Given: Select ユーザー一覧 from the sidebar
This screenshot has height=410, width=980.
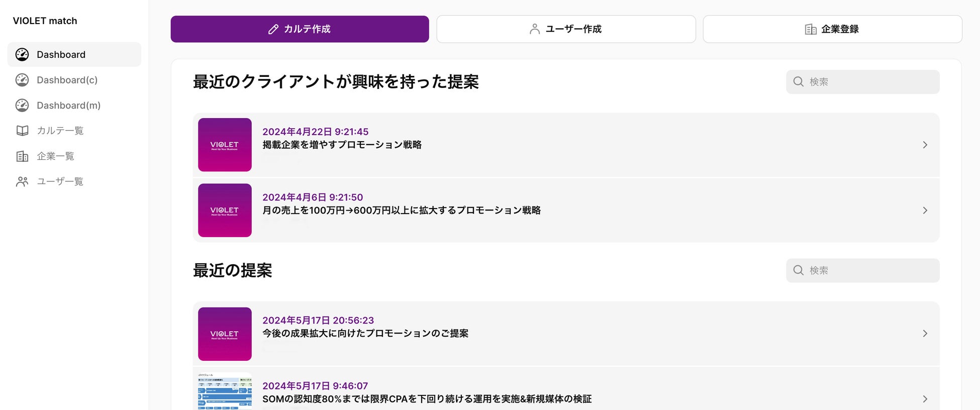Looking at the screenshot, I should pyautogui.click(x=74, y=181).
